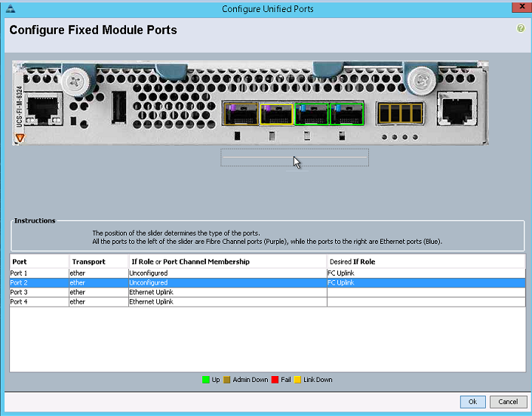Click Port 1's FC Uplink desired role cell
532x416 pixels.
[426, 273]
